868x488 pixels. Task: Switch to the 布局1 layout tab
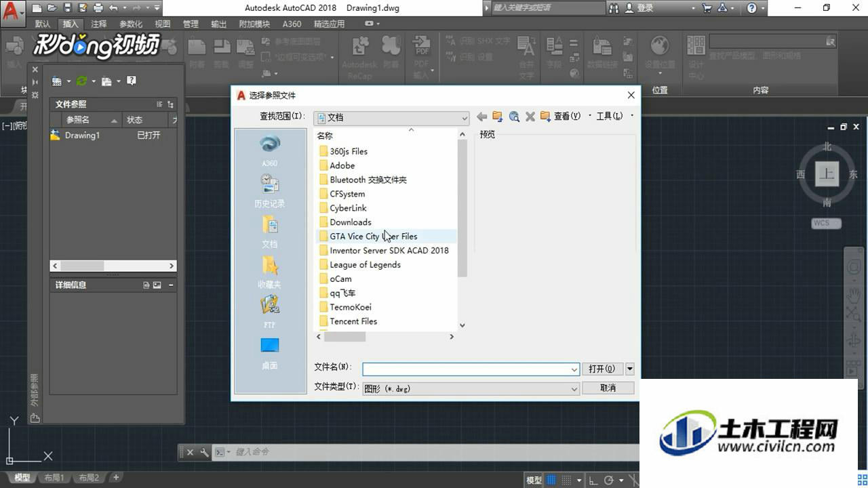[x=54, y=478]
